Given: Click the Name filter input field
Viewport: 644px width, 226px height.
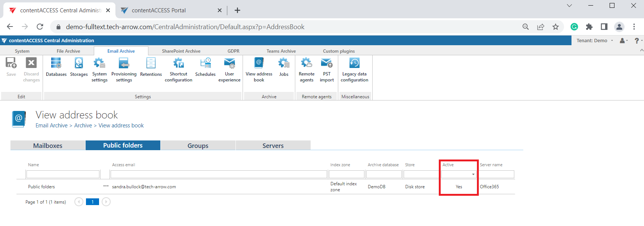Looking at the screenshot, I should (63, 174).
